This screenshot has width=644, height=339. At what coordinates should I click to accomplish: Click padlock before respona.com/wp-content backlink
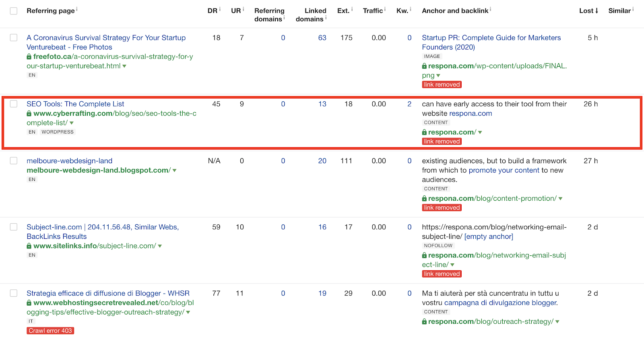pyautogui.click(x=424, y=66)
